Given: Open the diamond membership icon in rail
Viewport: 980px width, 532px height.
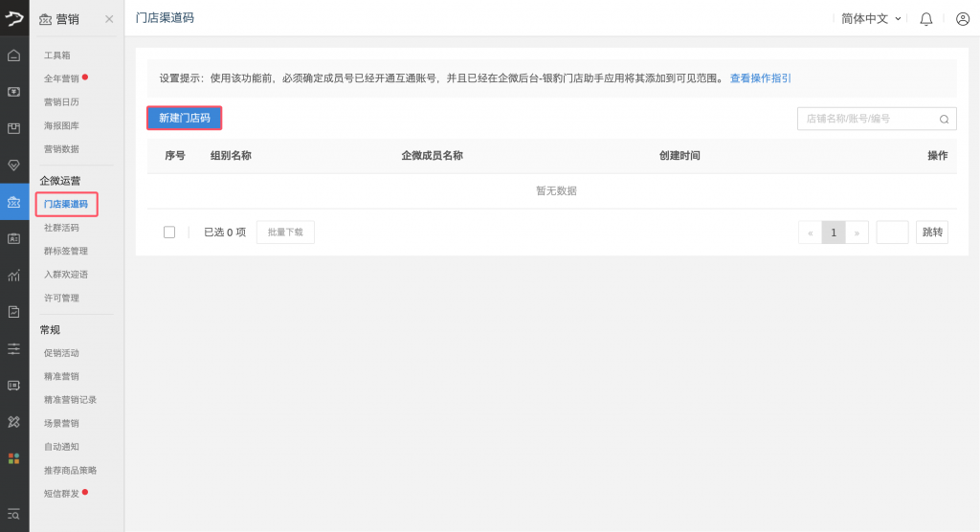Looking at the screenshot, I should pyautogui.click(x=14, y=165).
